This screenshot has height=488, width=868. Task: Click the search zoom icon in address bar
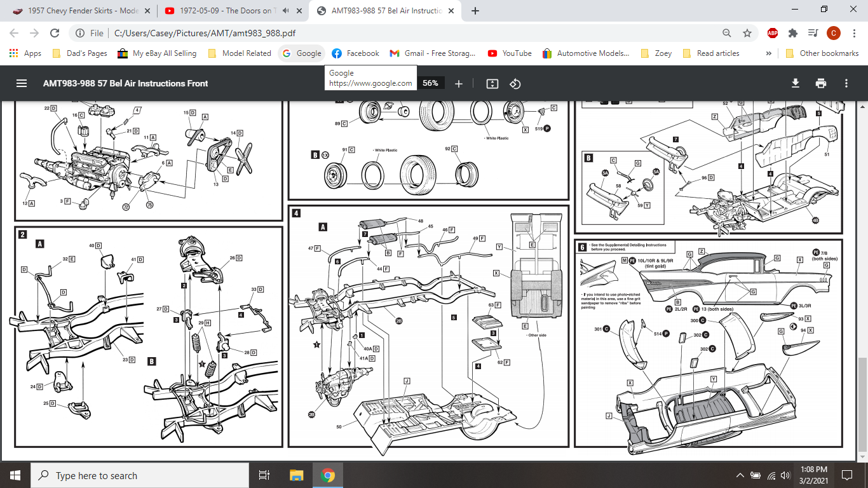point(727,33)
